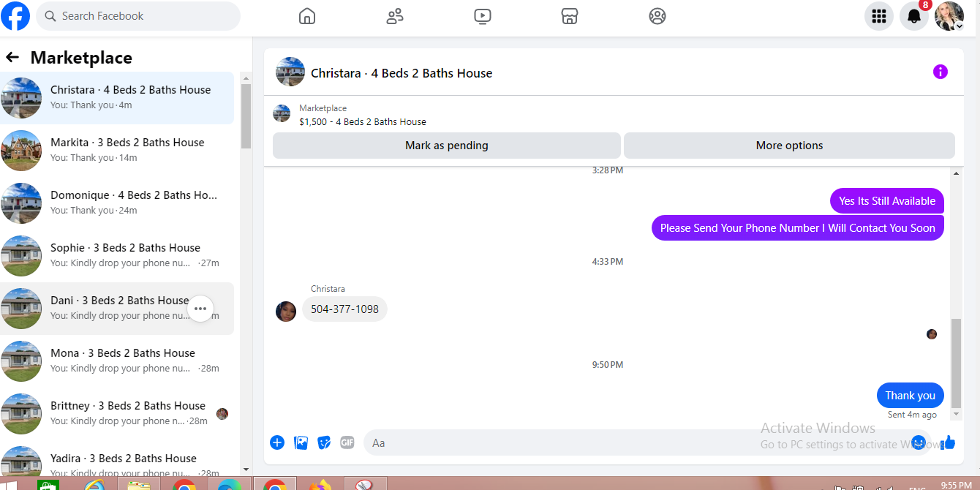Viewport: 980px width, 490px height.
Task: Open the Marketplace storefront icon in top bar
Action: pos(570,16)
